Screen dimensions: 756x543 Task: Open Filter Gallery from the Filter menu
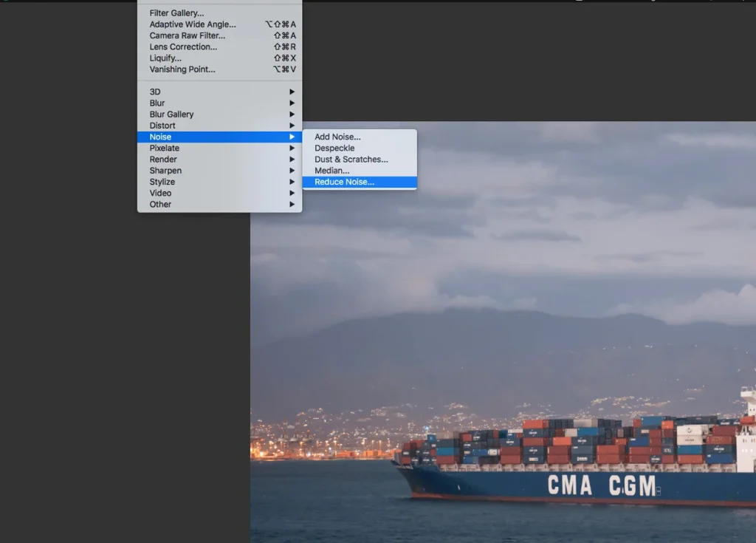pyautogui.click(x=219, y=13)
